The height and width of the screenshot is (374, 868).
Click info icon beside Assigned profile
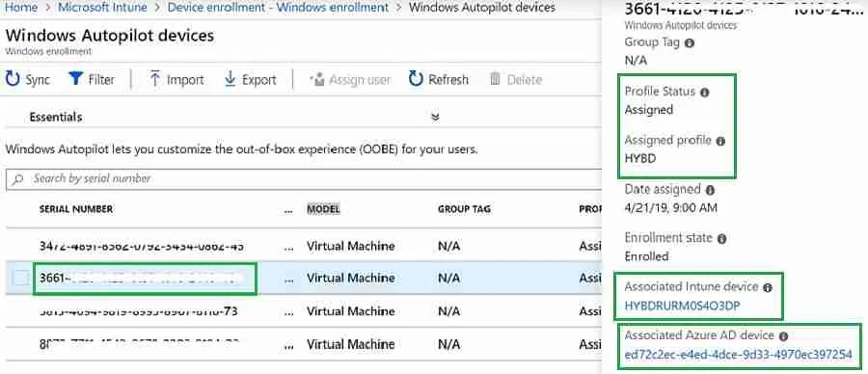tap(720, 141)
